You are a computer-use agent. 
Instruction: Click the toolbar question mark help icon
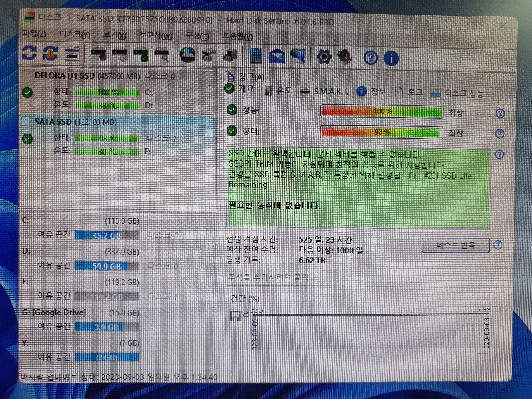click(371, 58)
